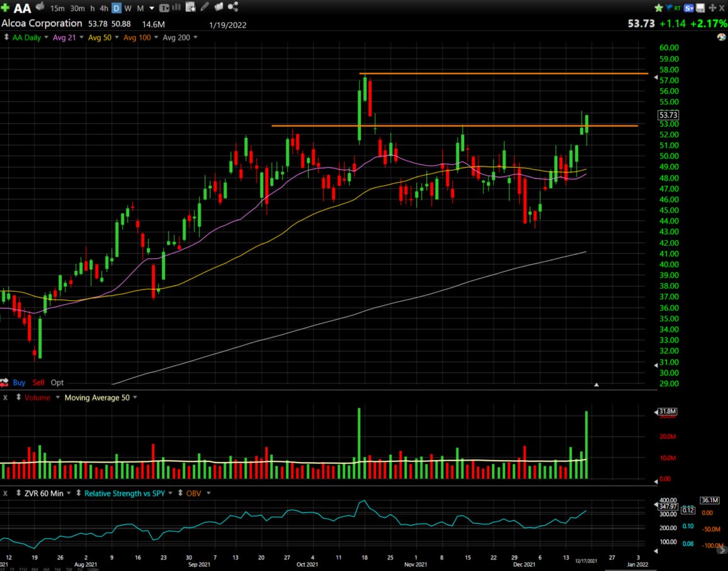Click the reorder arrows beside Volume

(18, 397)
